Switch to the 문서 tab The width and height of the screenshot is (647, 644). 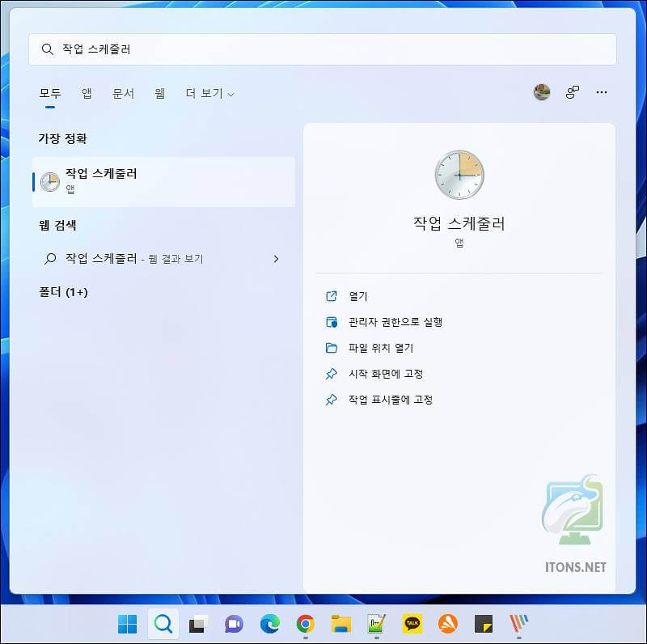(123, 93)
